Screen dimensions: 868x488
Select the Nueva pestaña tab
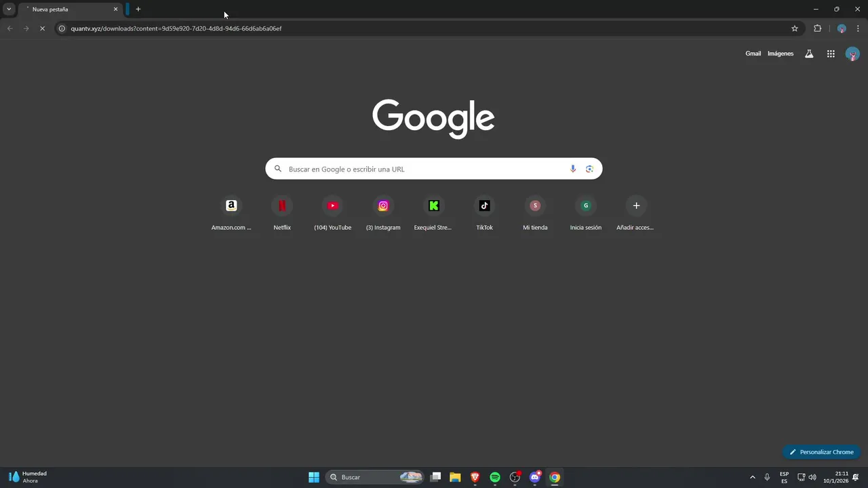click(71, 9)
